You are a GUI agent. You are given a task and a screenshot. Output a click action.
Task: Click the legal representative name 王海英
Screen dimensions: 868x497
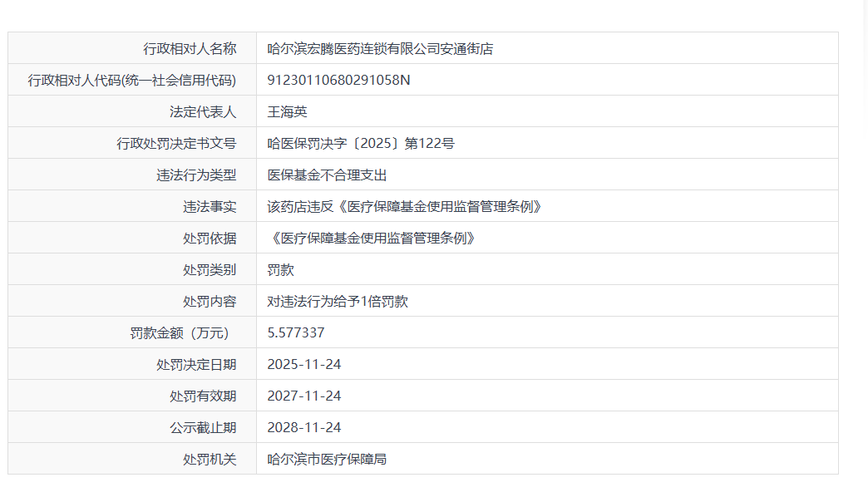[287, 112]
